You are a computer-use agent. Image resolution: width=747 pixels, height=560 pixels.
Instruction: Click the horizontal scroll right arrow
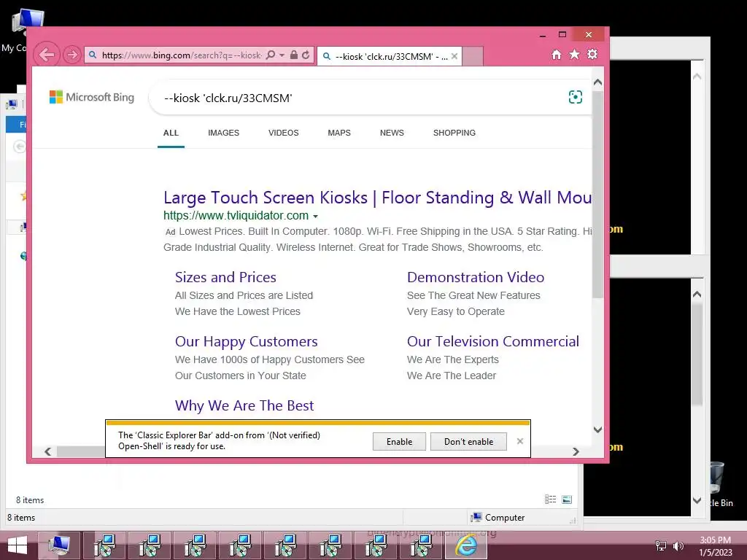tap(576, 451)
